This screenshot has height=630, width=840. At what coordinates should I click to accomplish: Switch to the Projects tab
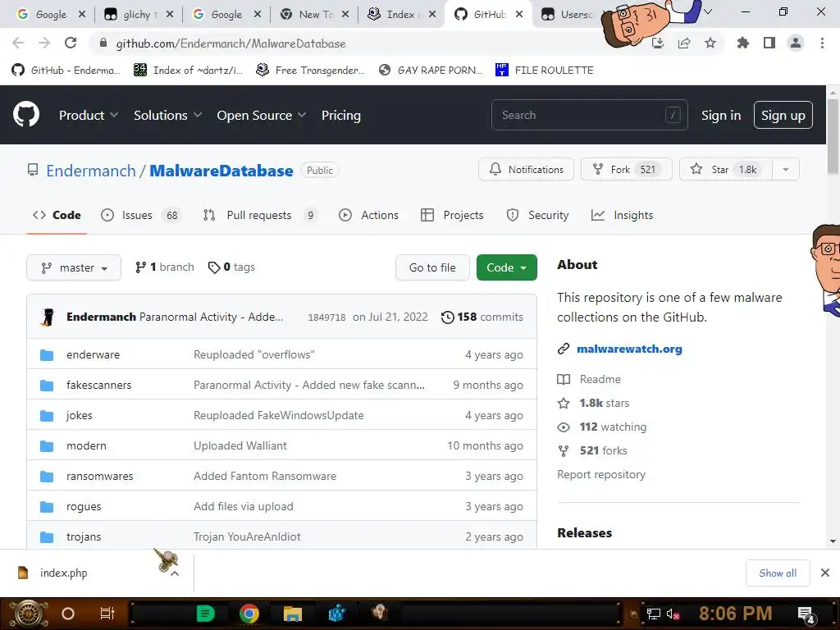(452, 215)
